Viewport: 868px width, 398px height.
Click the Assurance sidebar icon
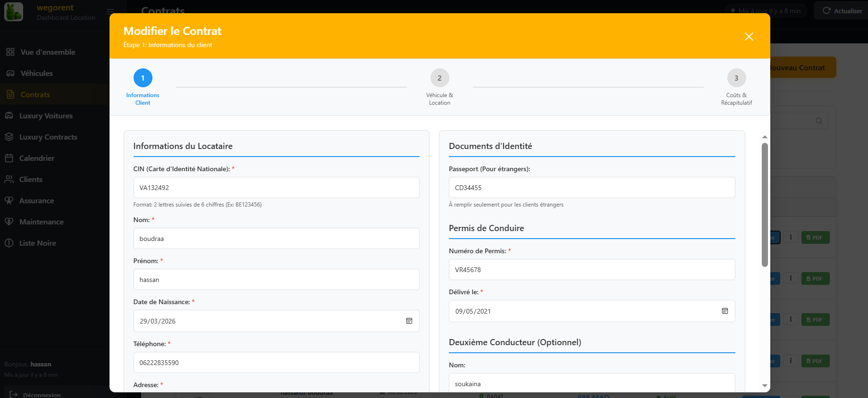coord(9,201)
